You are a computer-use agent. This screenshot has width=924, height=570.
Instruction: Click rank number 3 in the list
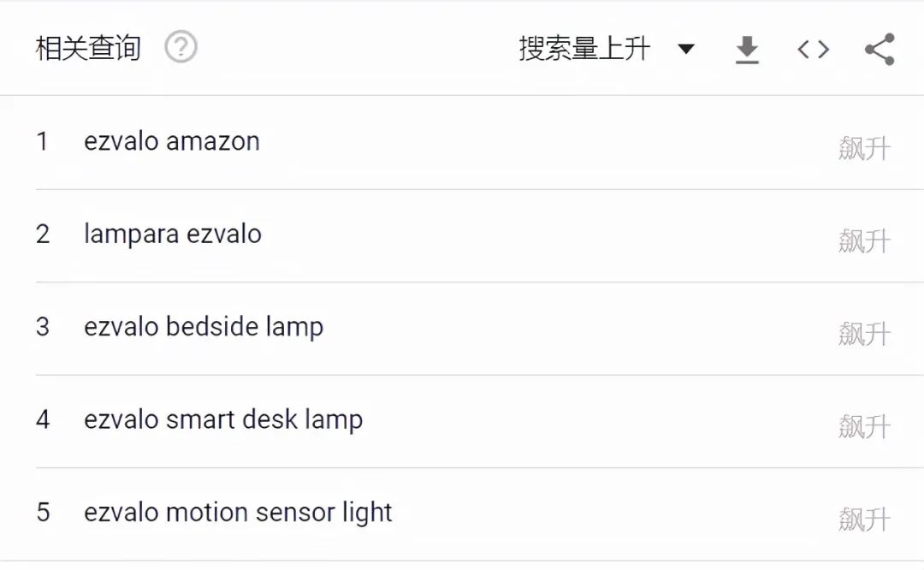pyautogui.click(x=43, y=327)
